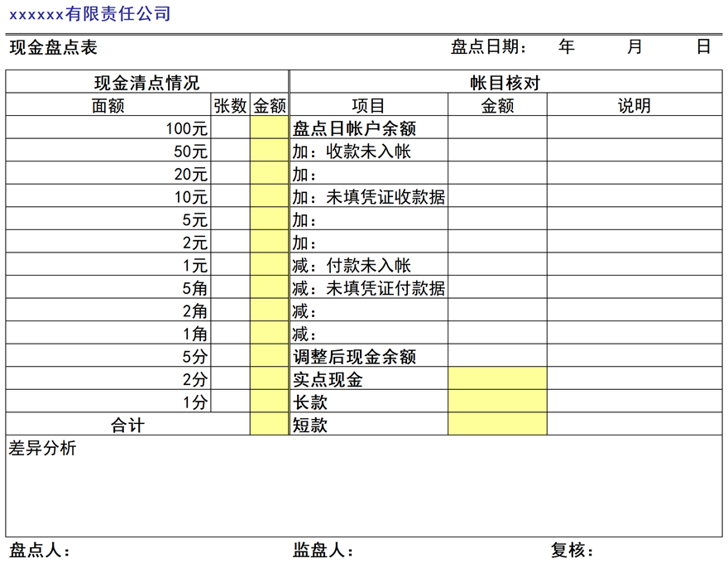Click the 实点现金 item cell

tap(369, 378)
